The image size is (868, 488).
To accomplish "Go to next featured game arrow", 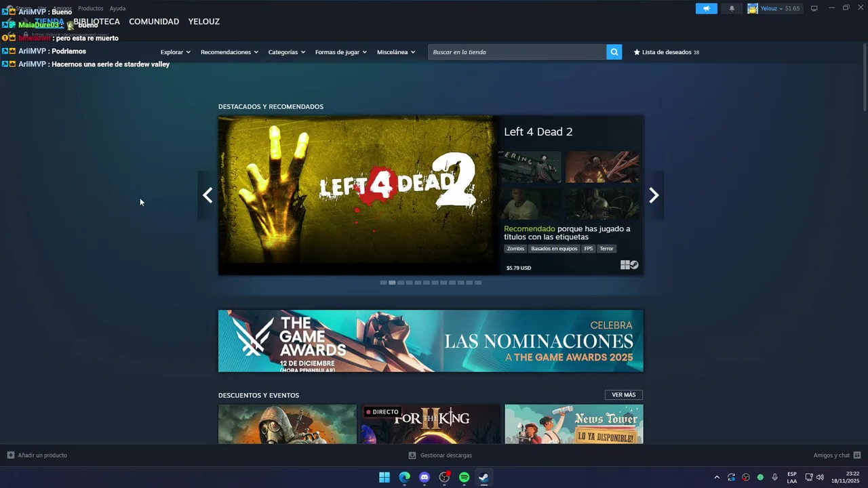I will 654,195.
